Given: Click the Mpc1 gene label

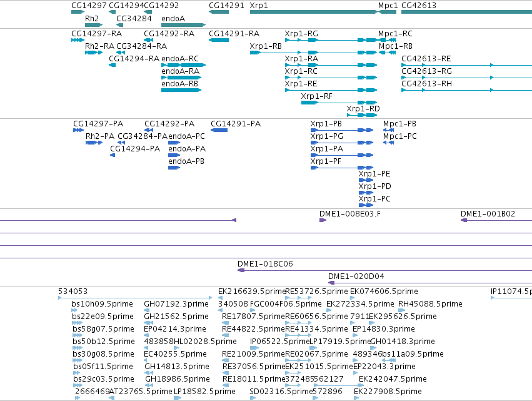Looking at the screenshot, I should [x=388, y=6].
